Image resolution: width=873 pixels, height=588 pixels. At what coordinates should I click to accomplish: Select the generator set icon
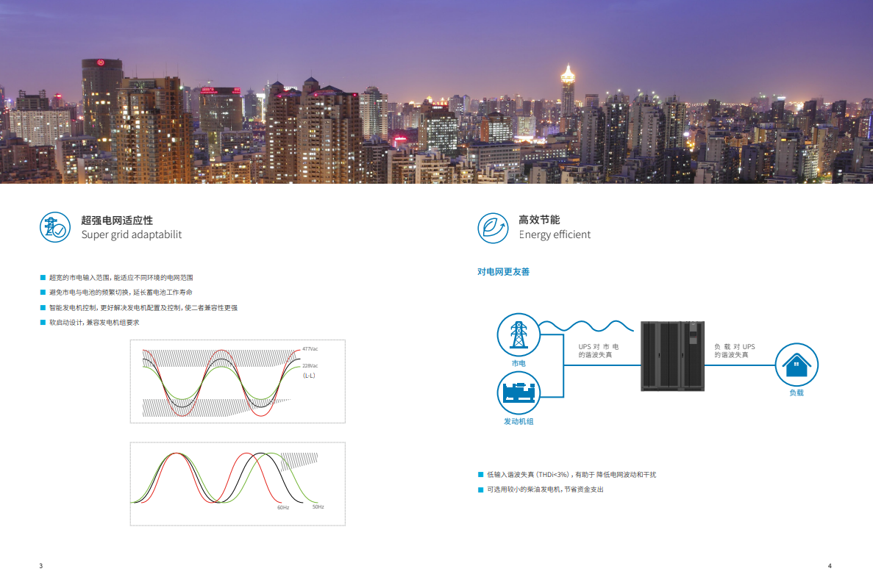click(519, 392)
